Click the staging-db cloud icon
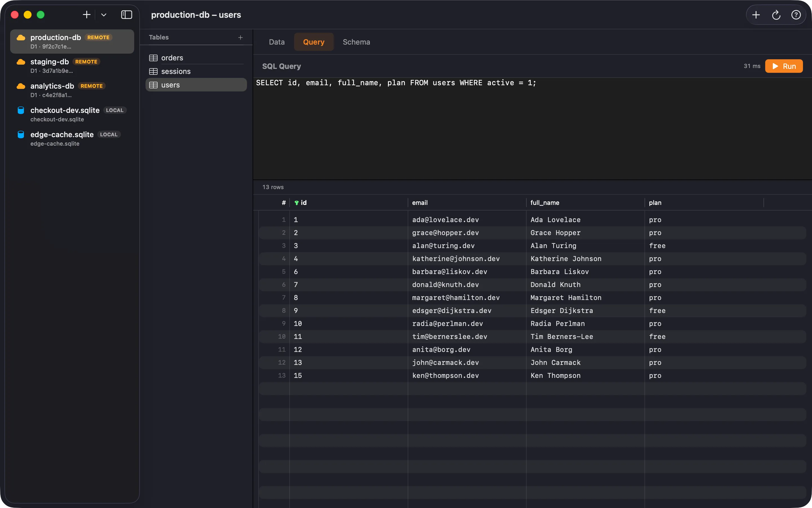The width and height of the screenshot is (812, 508). tap(21, 62)
